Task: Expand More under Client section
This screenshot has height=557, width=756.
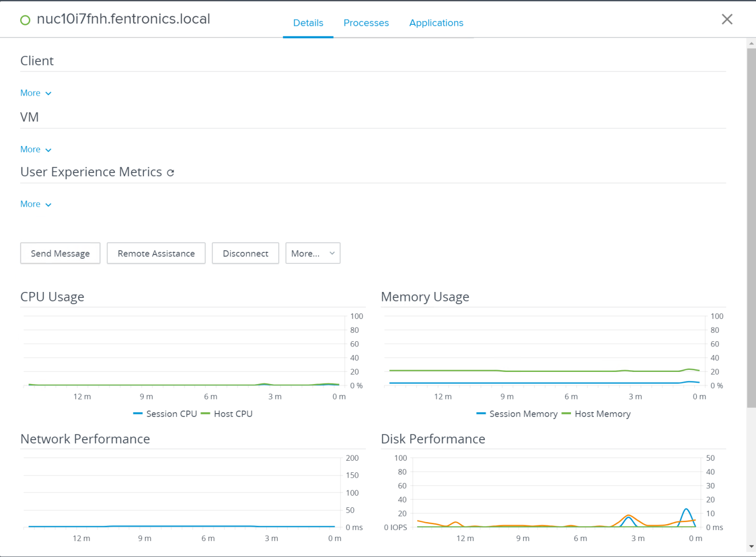Action: tap(35, 93)
